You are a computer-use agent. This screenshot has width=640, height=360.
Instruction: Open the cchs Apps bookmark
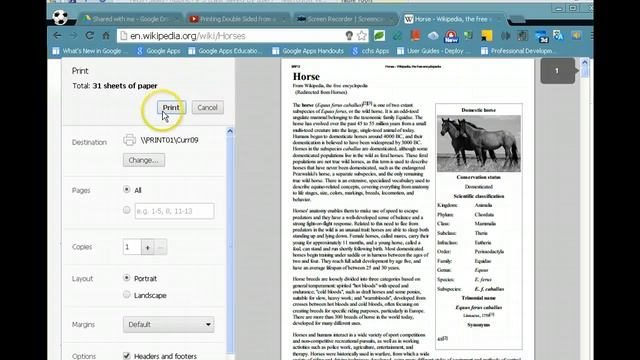pyautogui.click(x=371, y=51)
